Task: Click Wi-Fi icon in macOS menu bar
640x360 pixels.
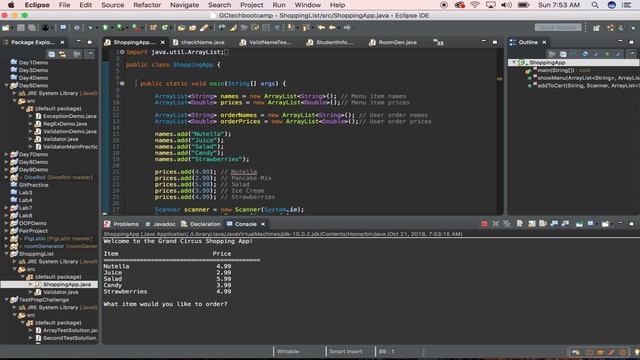Action: 474,5
